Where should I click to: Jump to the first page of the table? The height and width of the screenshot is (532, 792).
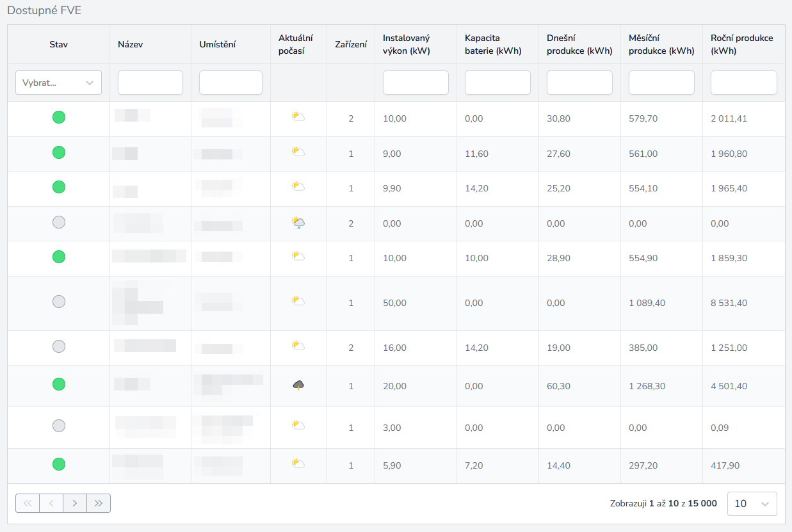point(28,503)
